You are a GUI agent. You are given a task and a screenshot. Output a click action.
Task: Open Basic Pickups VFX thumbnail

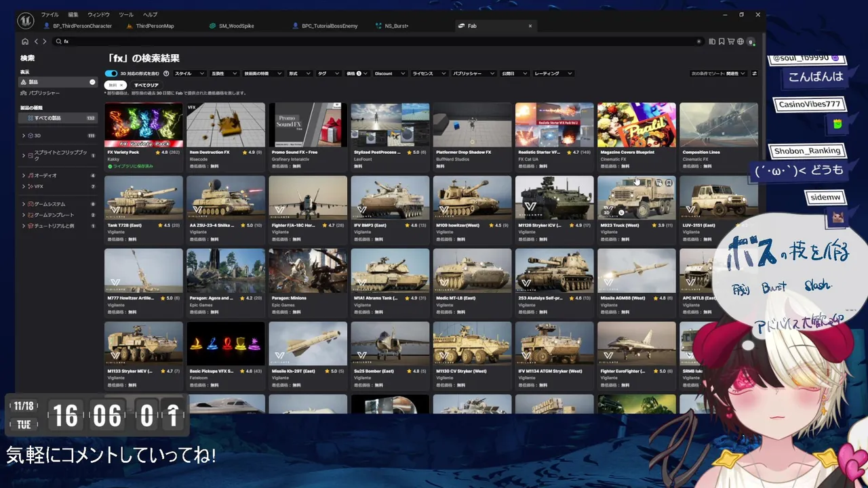tap(226, 344)
